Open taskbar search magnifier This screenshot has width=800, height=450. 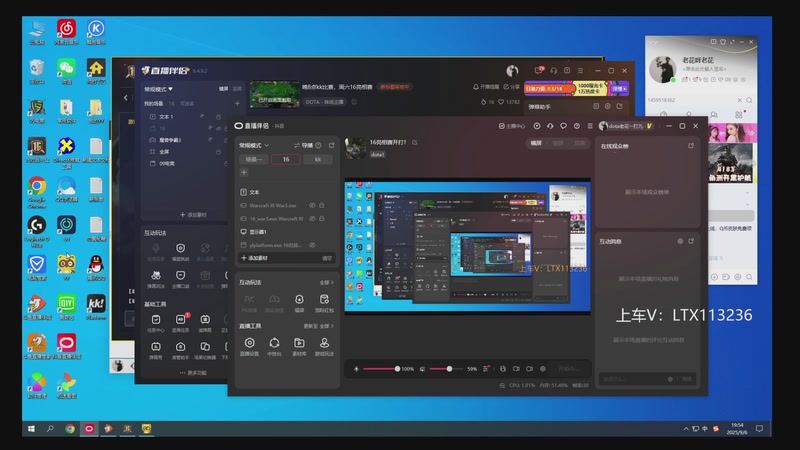pyautogui.click(x=50, y=429)
